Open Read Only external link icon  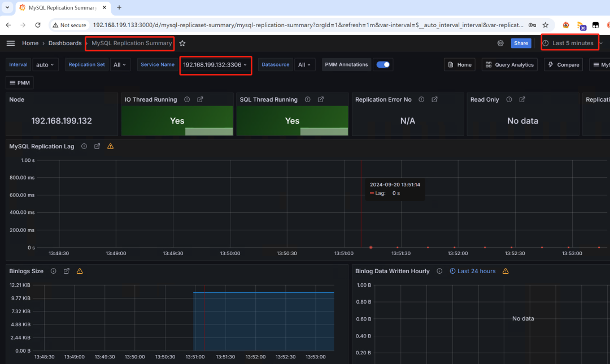[x=522, y=99]
